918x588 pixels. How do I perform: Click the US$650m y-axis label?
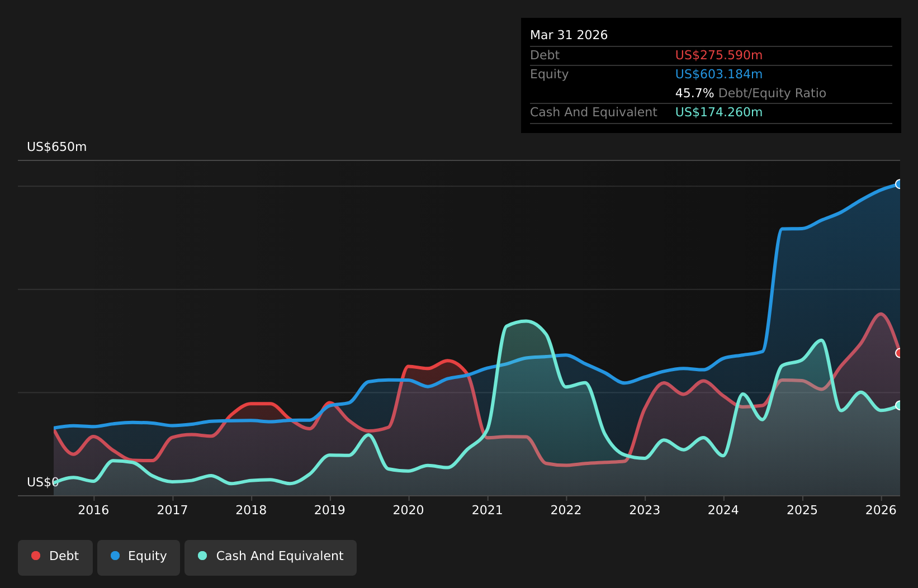pos(57,147)
